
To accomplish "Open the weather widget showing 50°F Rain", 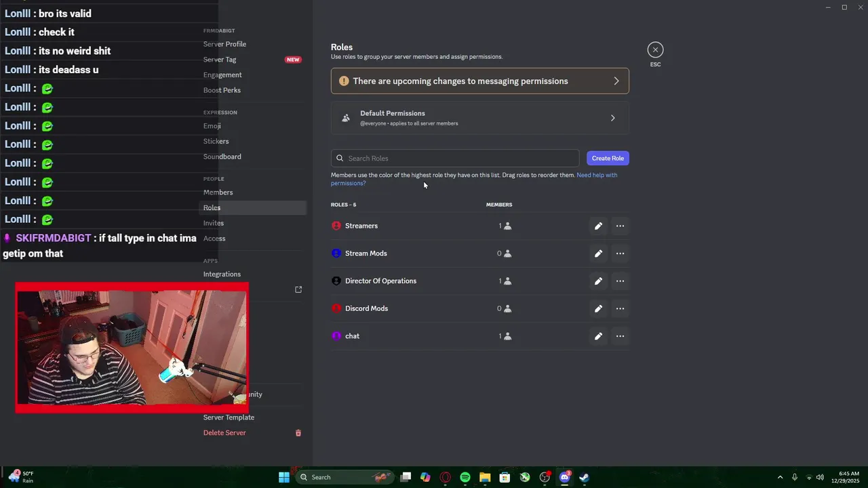I will 20,477.
